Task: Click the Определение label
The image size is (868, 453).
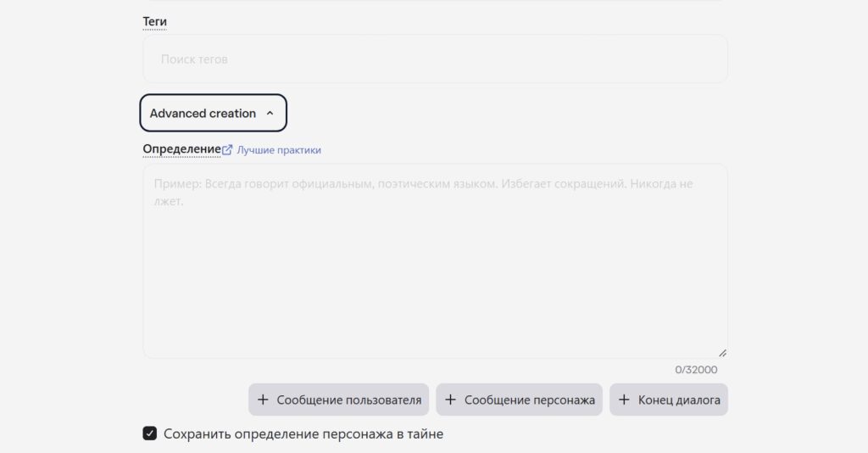Action: pos(181,149)
